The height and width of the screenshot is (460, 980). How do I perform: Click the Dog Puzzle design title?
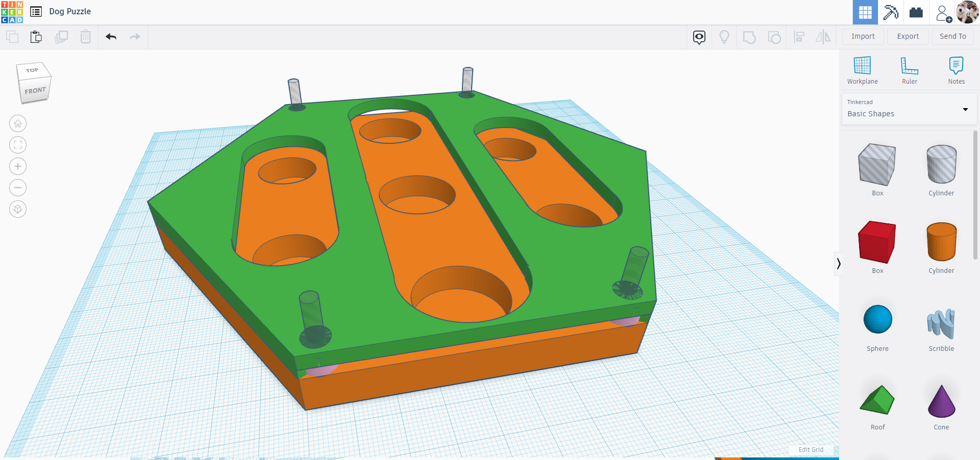70,11
